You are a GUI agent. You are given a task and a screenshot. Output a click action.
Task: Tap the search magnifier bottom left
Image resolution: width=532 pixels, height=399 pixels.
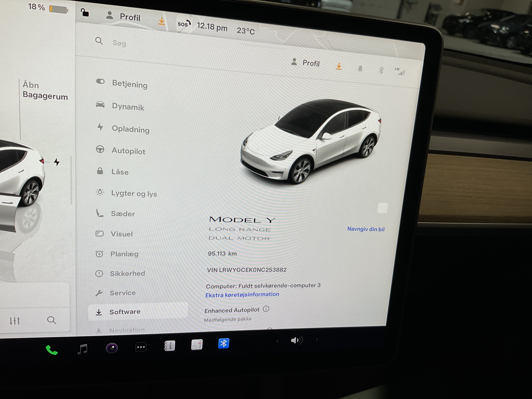[x=51, y=320]
